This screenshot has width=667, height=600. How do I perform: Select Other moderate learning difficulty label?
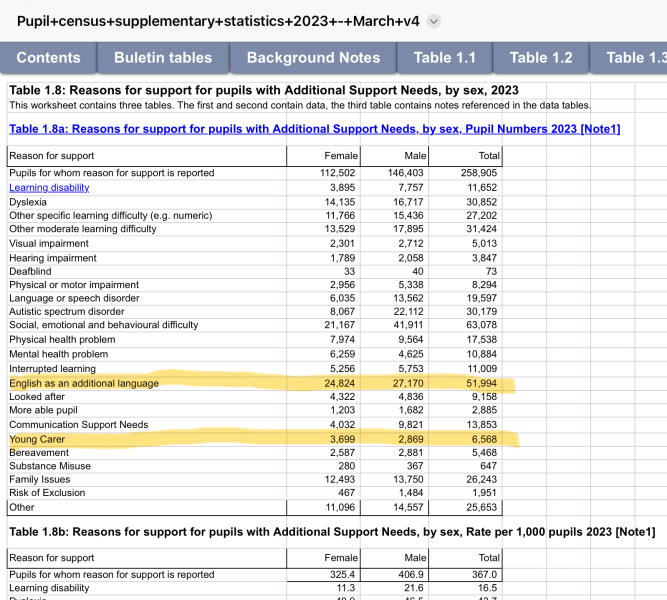83,229
